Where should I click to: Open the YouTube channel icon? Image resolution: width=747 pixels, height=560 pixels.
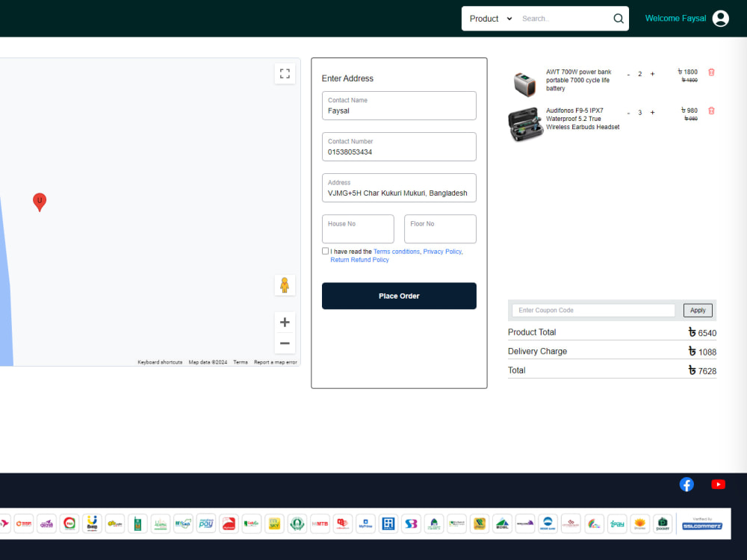point(719,485)
